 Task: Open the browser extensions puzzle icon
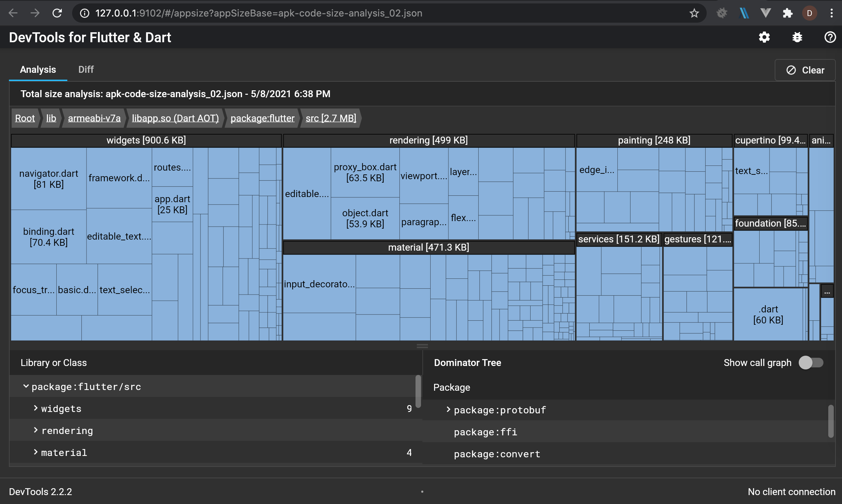(x=787, y=13)
